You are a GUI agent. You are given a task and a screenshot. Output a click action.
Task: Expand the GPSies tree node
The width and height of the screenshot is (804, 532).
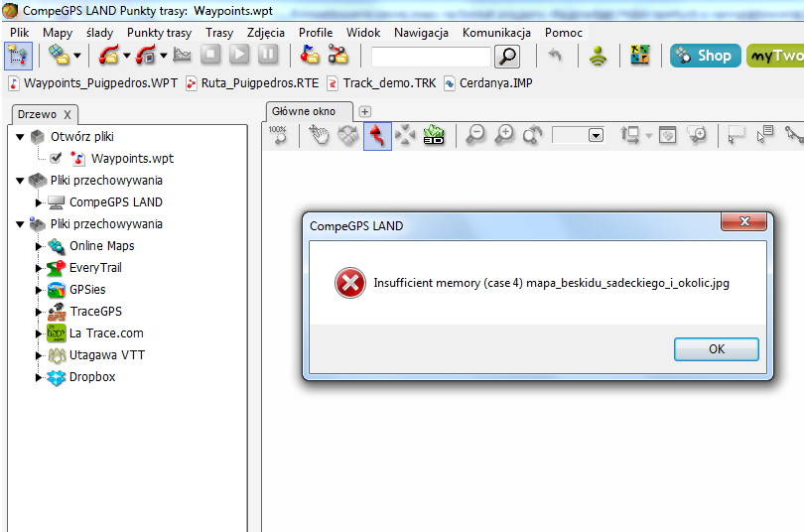(x=39, y=290)
